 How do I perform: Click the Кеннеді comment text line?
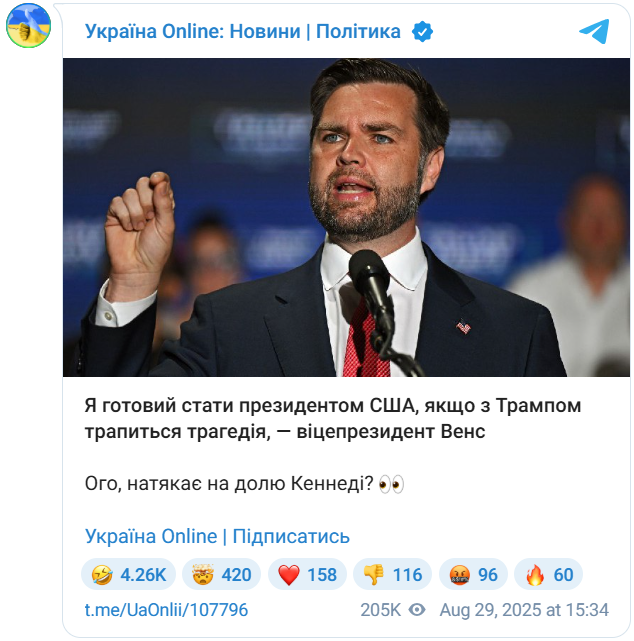(230, 485)
